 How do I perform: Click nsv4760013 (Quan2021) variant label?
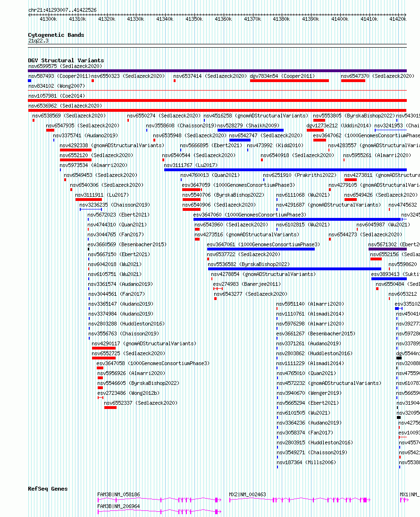click(x=210, y=175)
